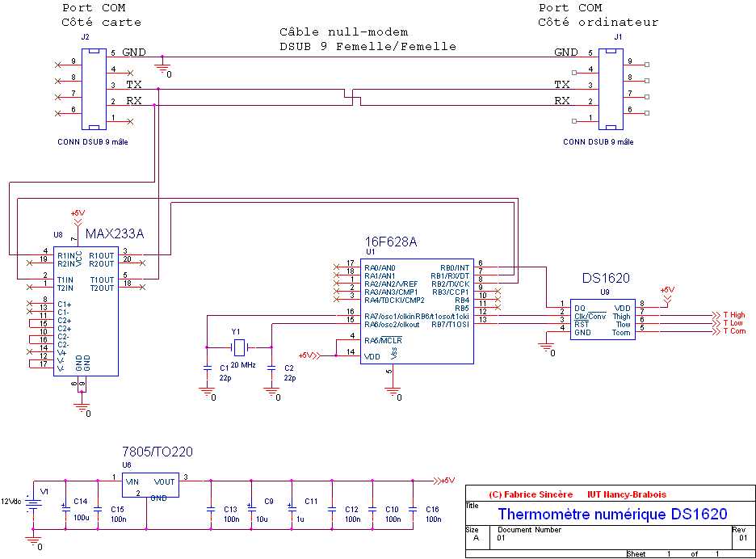Click the VIN label on the 7805

pos(132,481)
